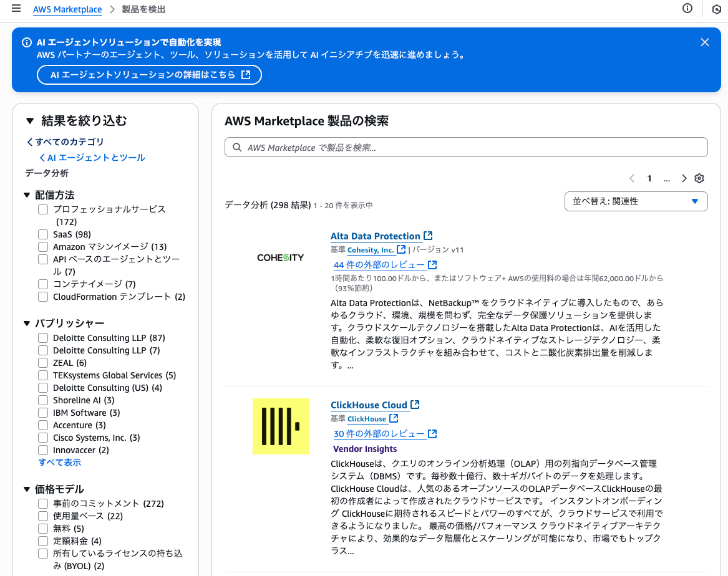Open ClickHouse vendor link
Image resolution: width=728 pixels, height=576 pixels.
pyautogui.click(x=367, y=419)
